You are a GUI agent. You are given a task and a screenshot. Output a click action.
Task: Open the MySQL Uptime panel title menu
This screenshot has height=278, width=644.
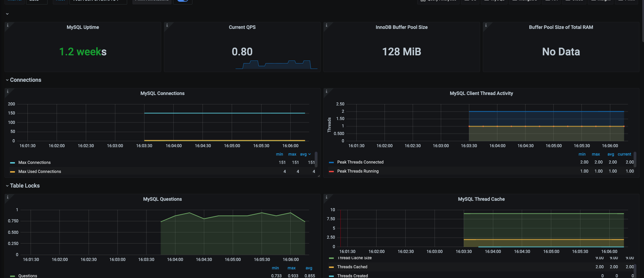pos(83,27)
